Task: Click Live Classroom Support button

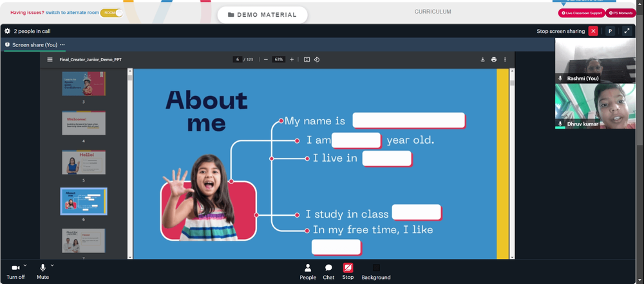Action: (582, 13)
